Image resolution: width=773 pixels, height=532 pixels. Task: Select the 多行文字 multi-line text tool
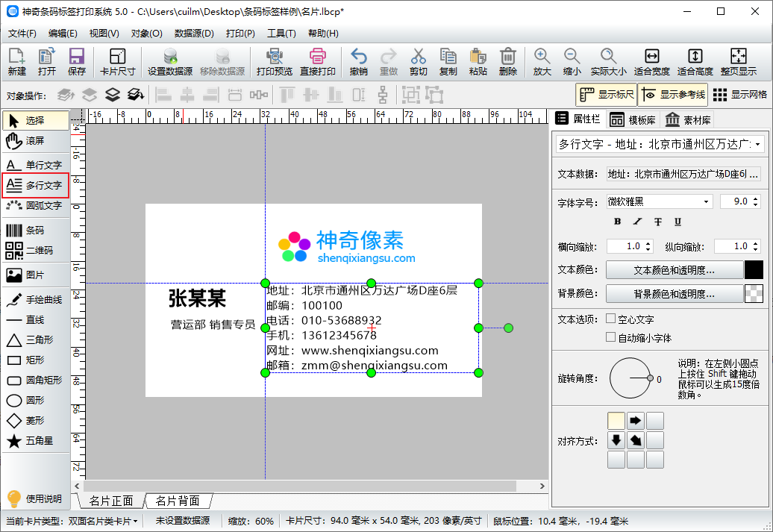pos(36,185)
